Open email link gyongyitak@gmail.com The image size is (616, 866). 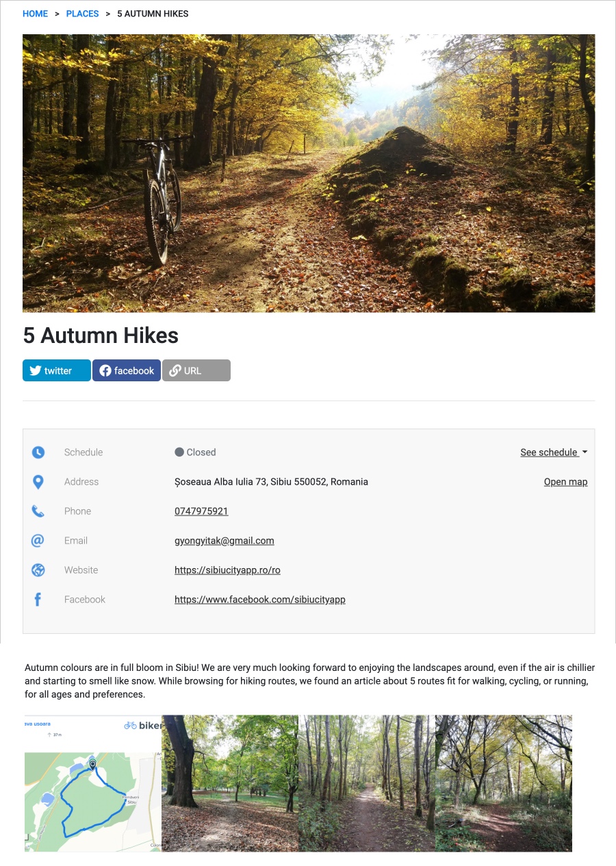click(224, 541)
